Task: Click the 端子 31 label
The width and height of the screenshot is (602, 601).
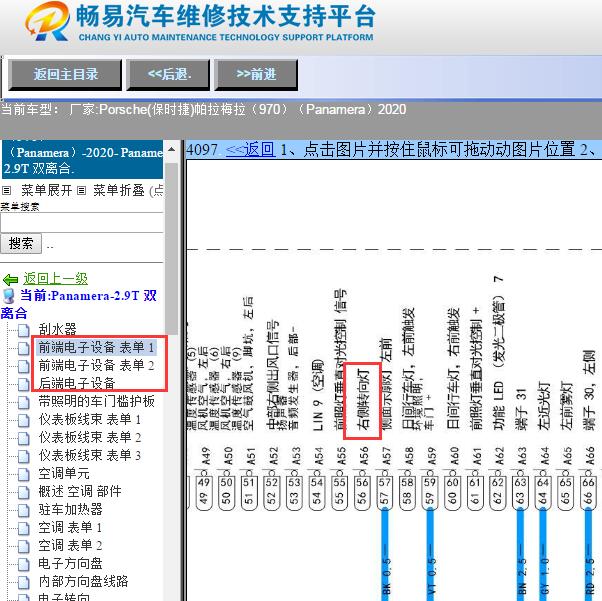Action: tap(521, 408)
